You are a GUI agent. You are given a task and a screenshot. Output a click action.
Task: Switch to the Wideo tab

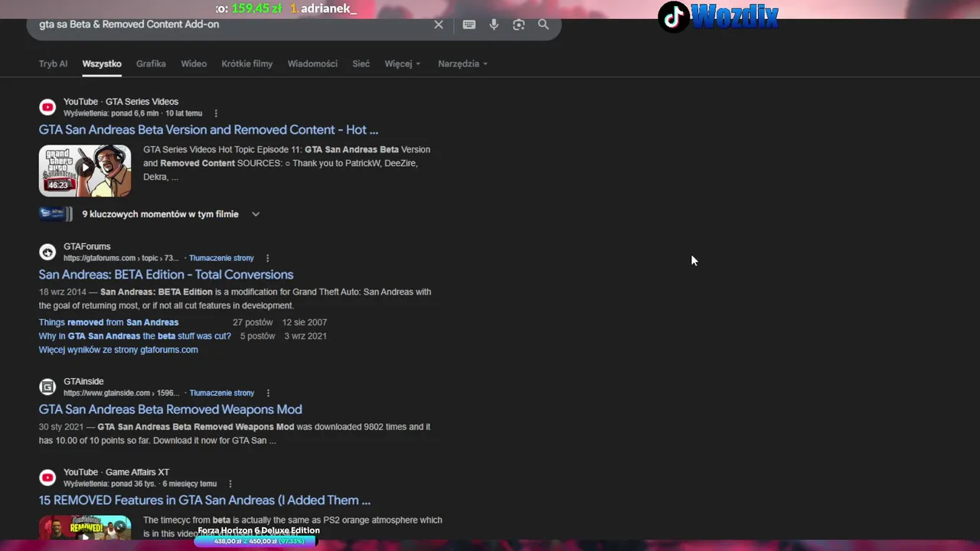click(x=194, y=64)
